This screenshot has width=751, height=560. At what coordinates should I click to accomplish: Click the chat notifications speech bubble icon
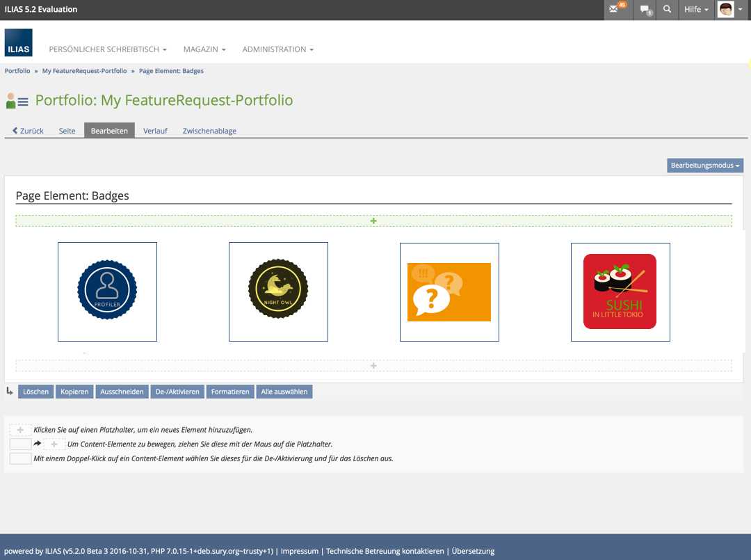pyautogui.click(x=645, y=10)
